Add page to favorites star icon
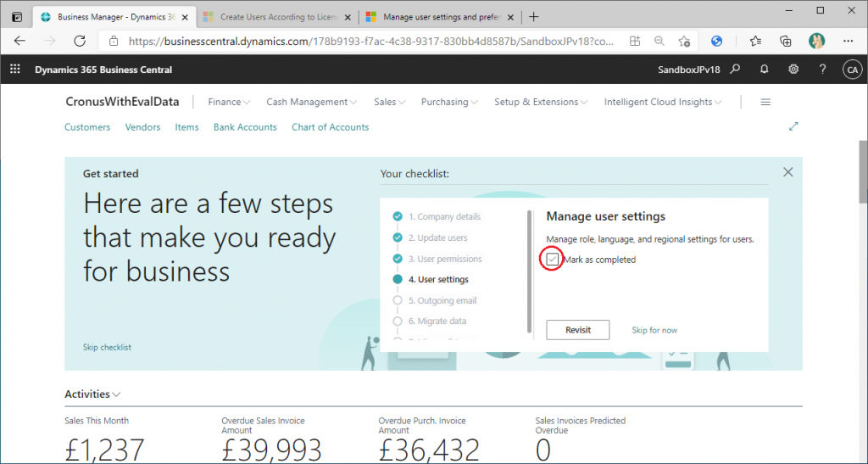 point(684,41)
